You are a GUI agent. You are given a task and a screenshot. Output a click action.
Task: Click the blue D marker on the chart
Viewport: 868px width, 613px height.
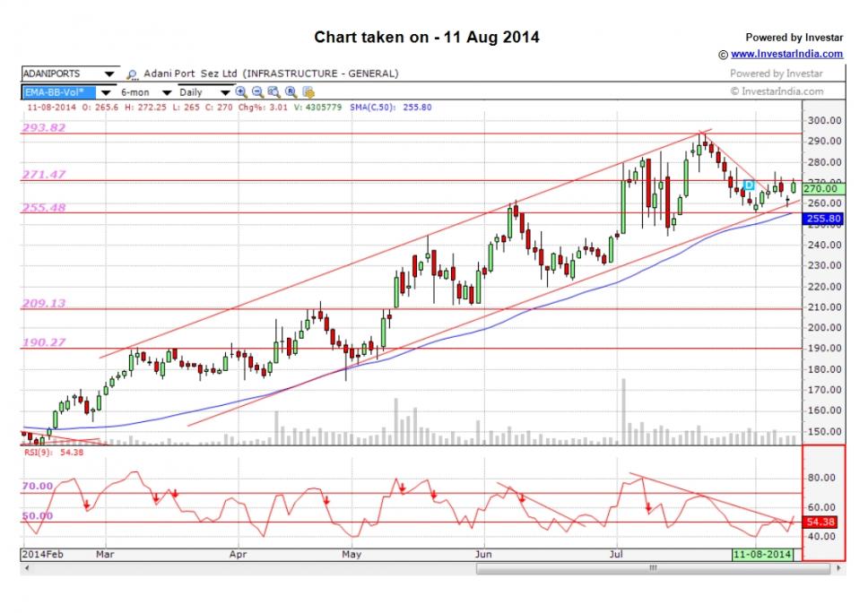[749, 185]
